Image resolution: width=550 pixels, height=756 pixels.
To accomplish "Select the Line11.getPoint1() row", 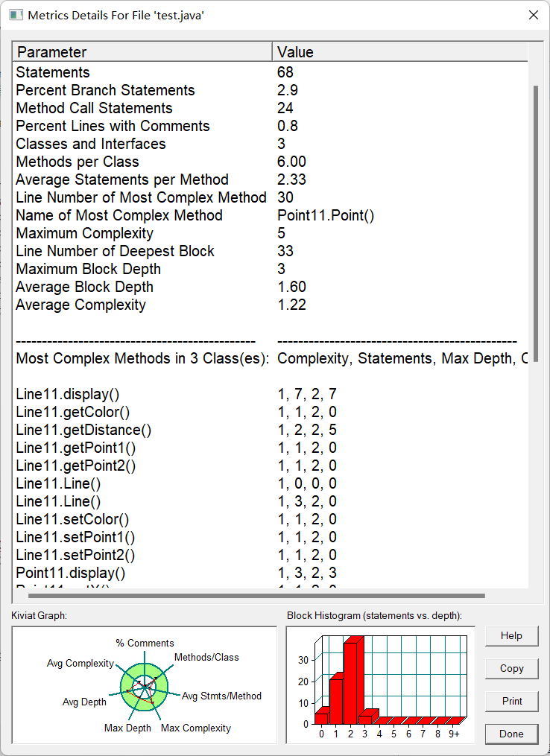I will [271, 448].
